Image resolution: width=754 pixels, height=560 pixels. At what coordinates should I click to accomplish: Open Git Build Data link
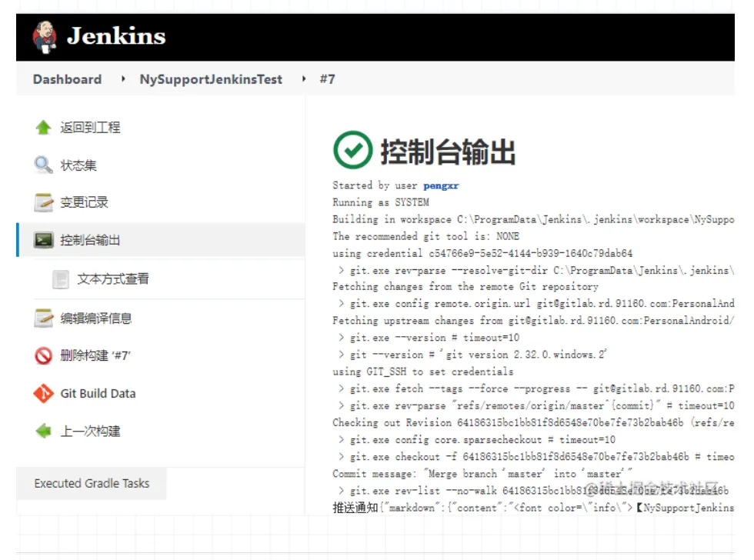pyautogui.click(x=98, y=393)
